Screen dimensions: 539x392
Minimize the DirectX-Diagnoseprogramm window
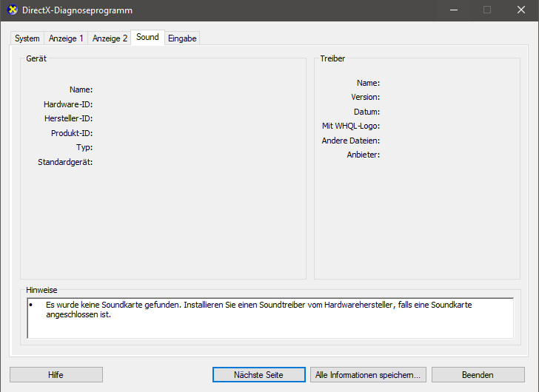454,10
